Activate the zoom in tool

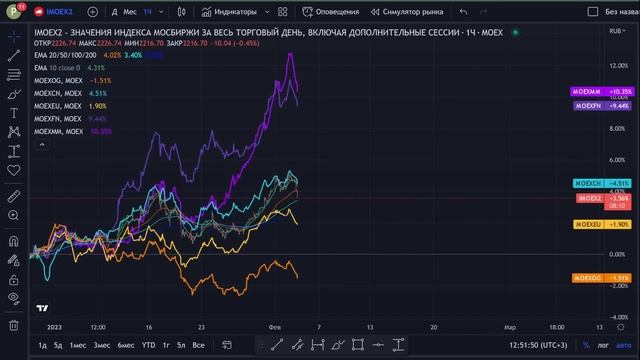[14, 215]
